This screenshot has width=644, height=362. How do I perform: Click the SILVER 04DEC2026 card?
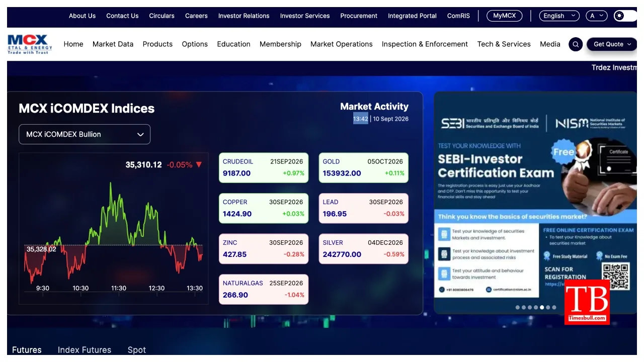(x=364, y=249)
